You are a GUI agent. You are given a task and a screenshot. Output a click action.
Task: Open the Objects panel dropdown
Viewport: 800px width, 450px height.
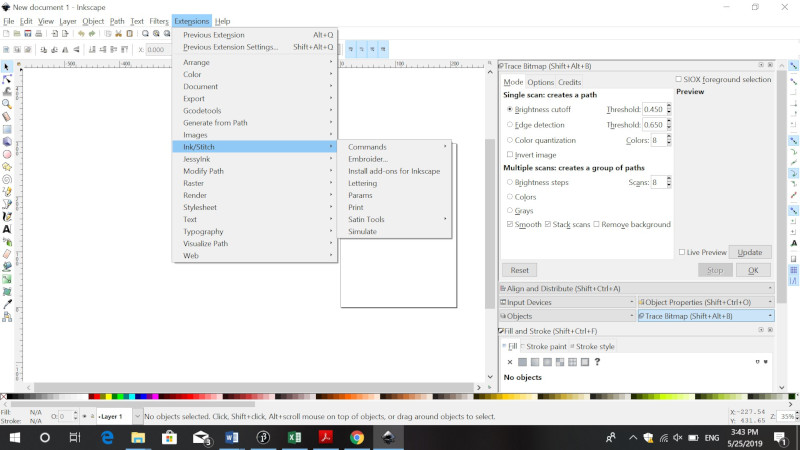coord(631,316)
